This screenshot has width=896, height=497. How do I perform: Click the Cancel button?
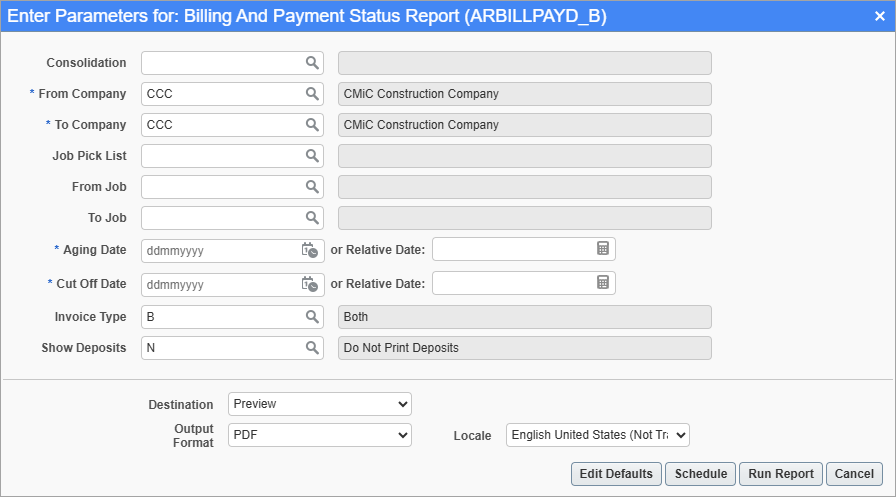click(854, 474)
